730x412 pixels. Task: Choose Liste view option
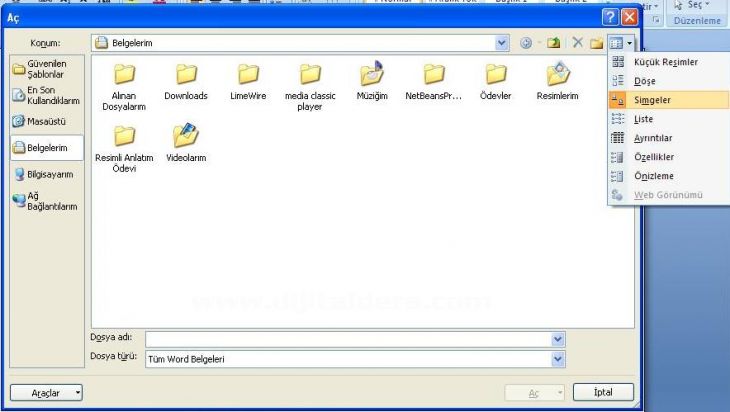coord(669,119)
